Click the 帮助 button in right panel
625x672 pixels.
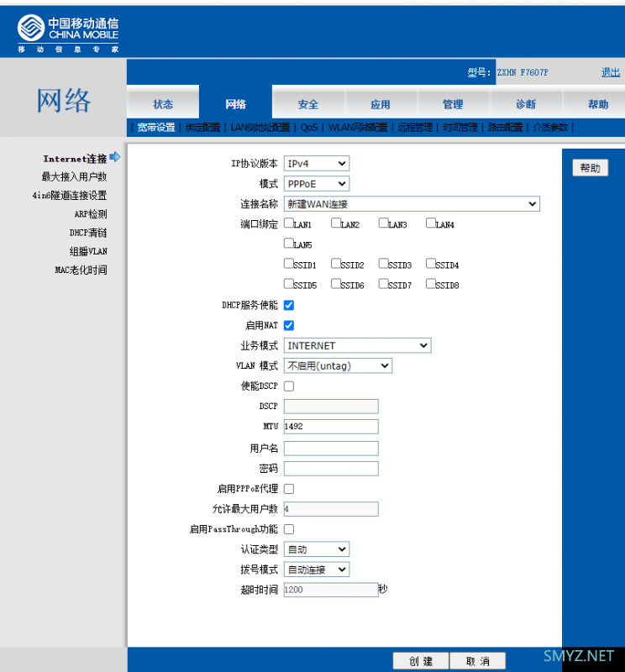[x=591, y=167]
